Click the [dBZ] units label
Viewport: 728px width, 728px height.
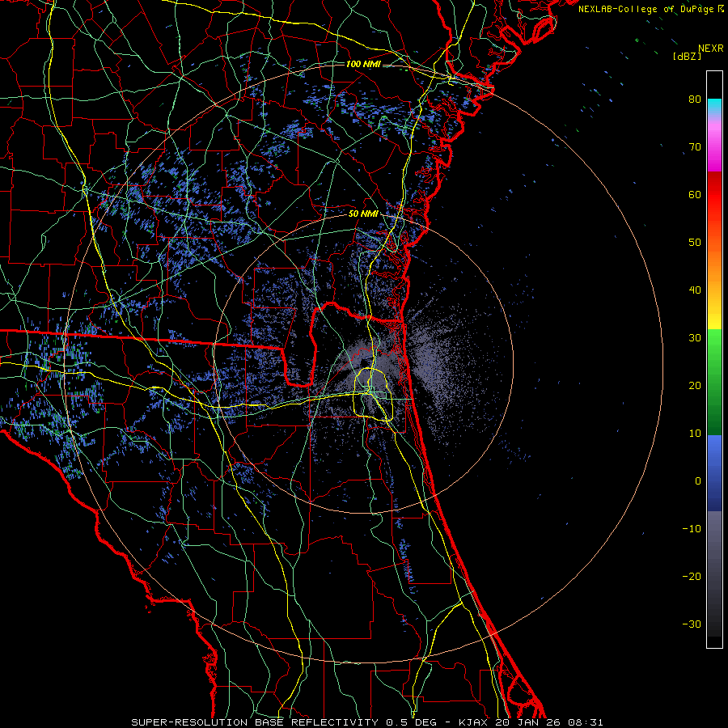[687, 56]
